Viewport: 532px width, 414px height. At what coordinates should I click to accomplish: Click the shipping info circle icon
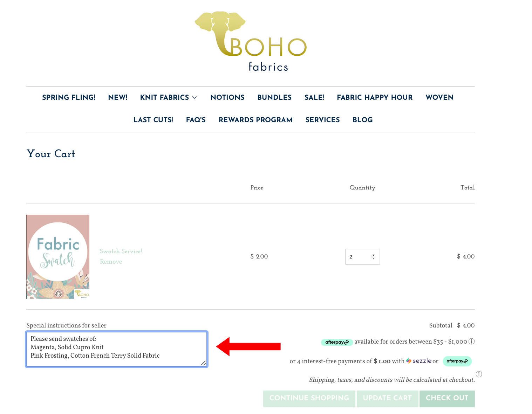pyautogui.click(x=479, y=374)
